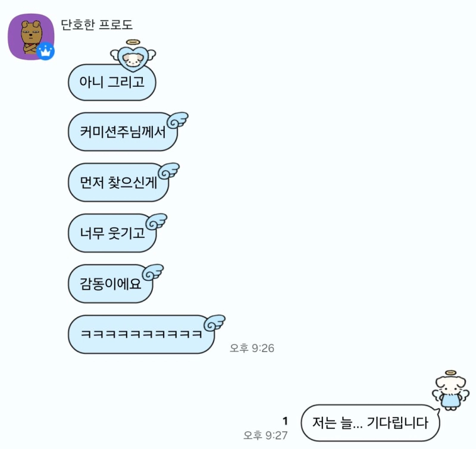Tap the unread count 1 indicator
This screenshot has width=476, height=449.
click(285, 421)
